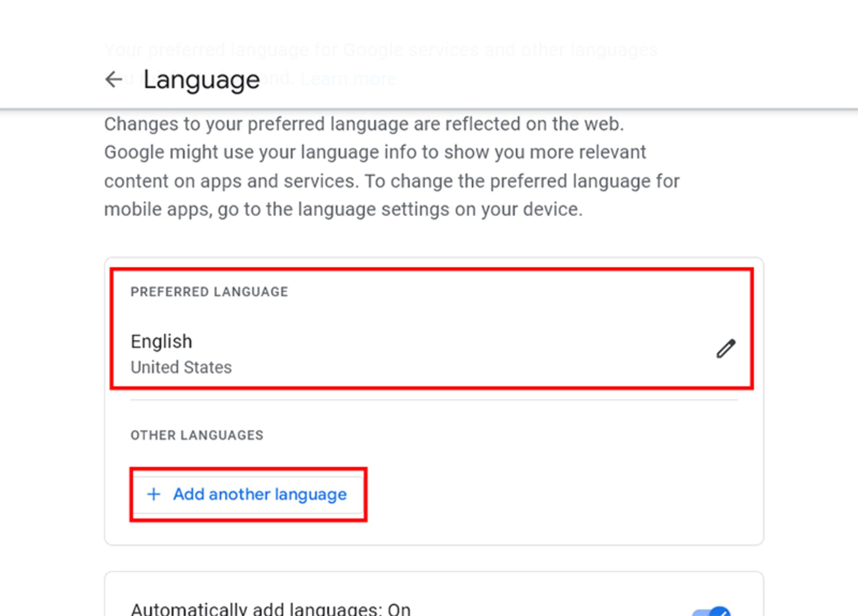Viewport: 858px width, 616px height.
Task: Click the blank area right of the OTHER LANGUAGES heading
Action: click(x=492, y=435)
